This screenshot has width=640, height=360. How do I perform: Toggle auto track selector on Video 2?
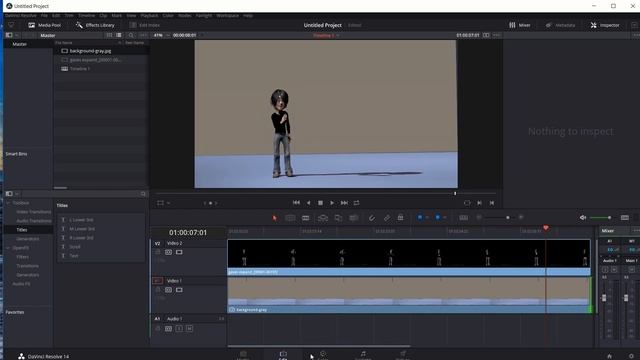pos(168,252)
